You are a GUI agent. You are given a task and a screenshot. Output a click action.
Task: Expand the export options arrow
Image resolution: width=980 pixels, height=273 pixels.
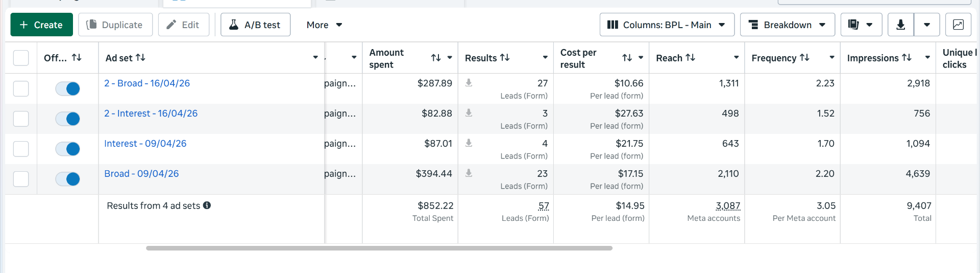point(927,25)
